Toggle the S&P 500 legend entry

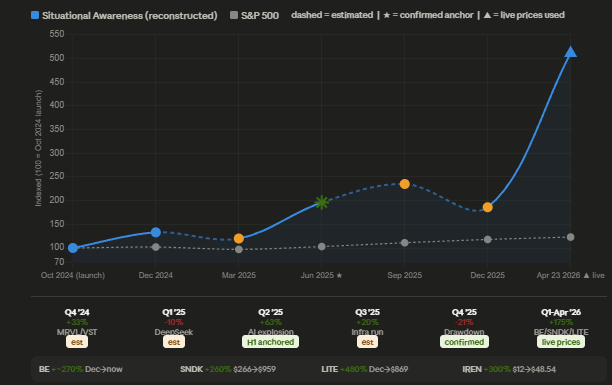pos(254,16)
